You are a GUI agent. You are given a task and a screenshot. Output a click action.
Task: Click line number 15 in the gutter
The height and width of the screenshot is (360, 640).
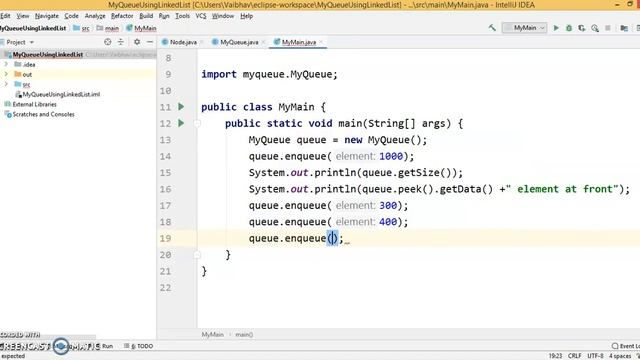tap(165, 173)
